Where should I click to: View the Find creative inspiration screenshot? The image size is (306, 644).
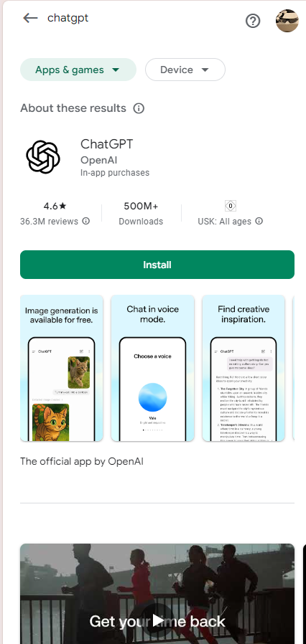[244, 368]
